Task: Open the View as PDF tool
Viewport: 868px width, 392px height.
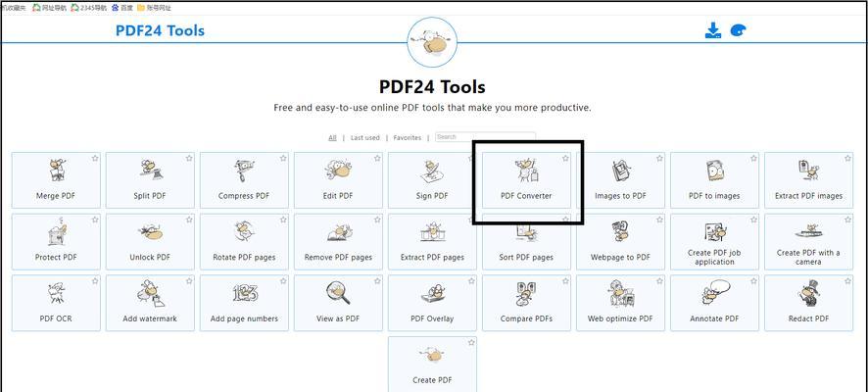Action: (x=338, y=304)
